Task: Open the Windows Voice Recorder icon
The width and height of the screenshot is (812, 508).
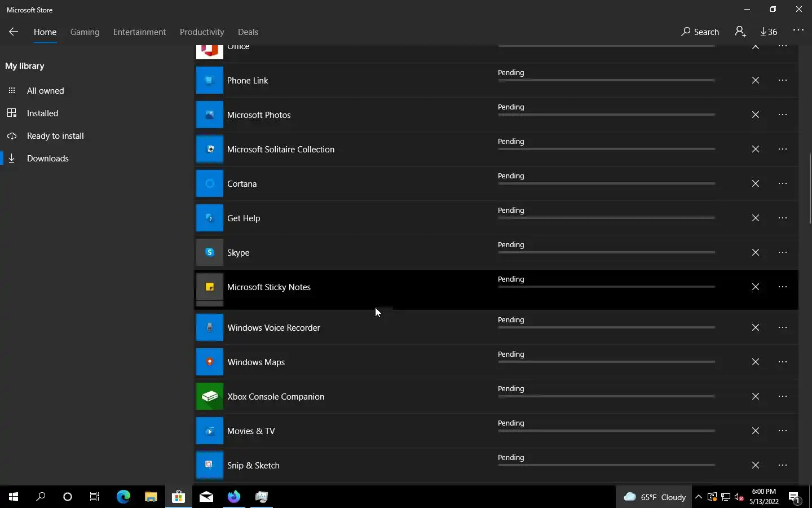Action: tap(209, 327)
